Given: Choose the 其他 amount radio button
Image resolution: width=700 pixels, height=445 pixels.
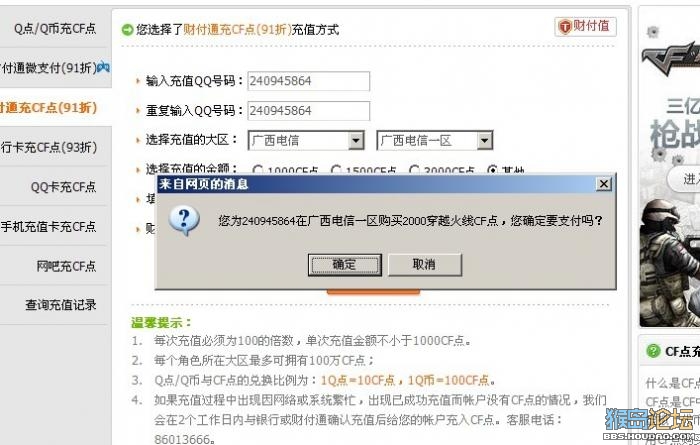Looking at the screenshot, I should 492,170.
